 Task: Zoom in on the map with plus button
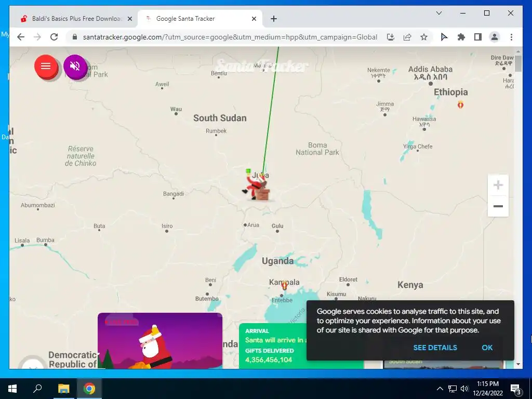click(498, 185)
